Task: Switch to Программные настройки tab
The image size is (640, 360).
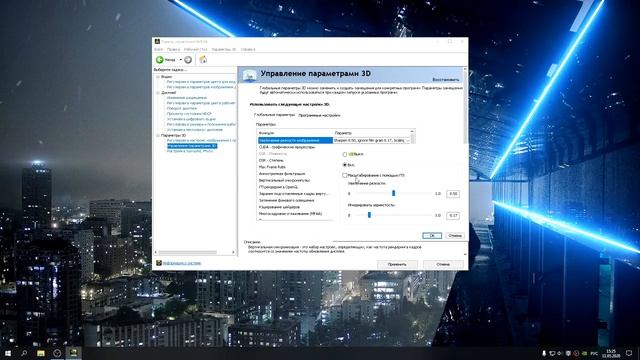Action: [319, 116]
